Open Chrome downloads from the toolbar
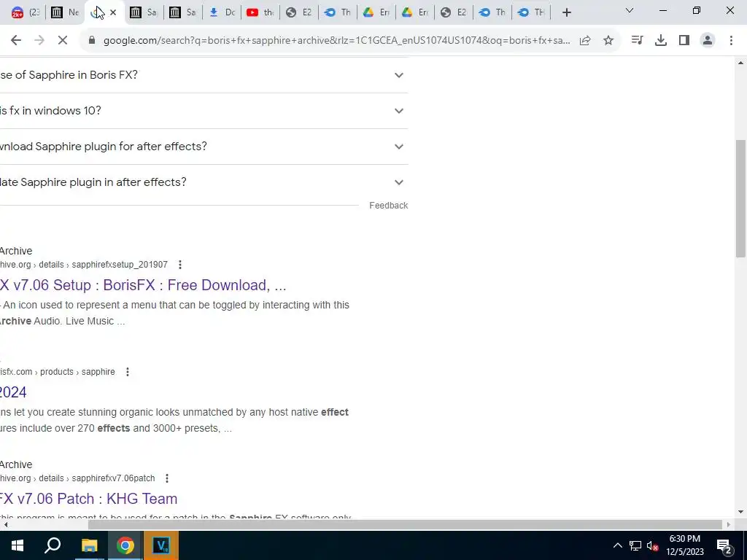 tap(661, 41)
